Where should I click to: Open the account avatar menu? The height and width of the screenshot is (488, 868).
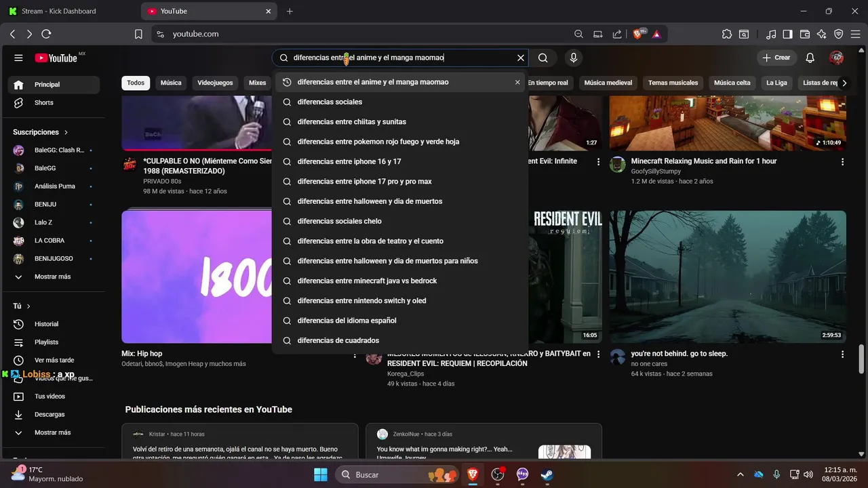pos(836,58)
